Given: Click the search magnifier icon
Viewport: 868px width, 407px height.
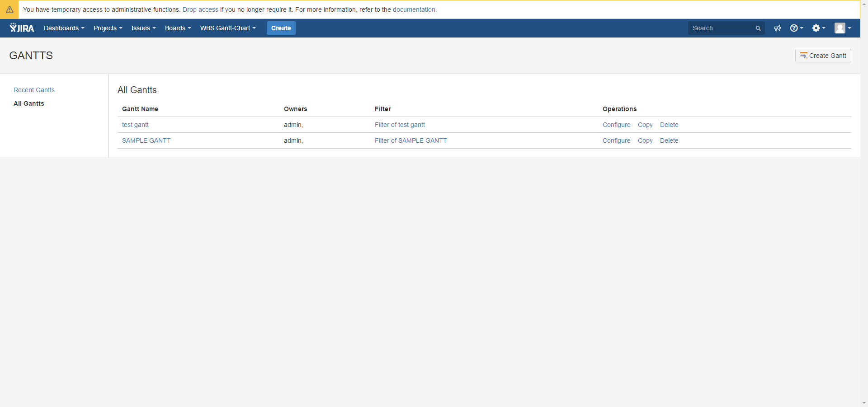Looking at the screenshot, I should (x=758, y=28).
